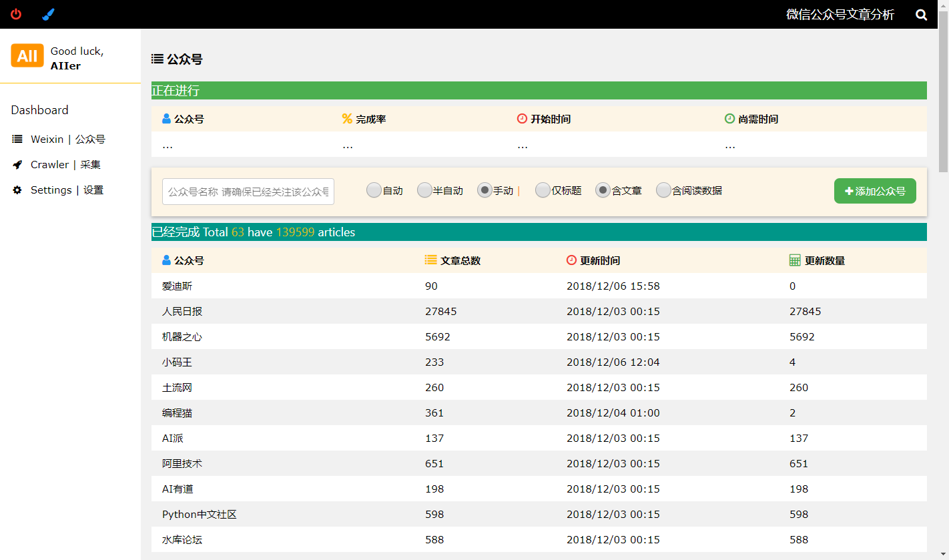Click the Good luck, AIIer greeting
The width and height of the screenshot is (949, 560).
pos(77,58)
